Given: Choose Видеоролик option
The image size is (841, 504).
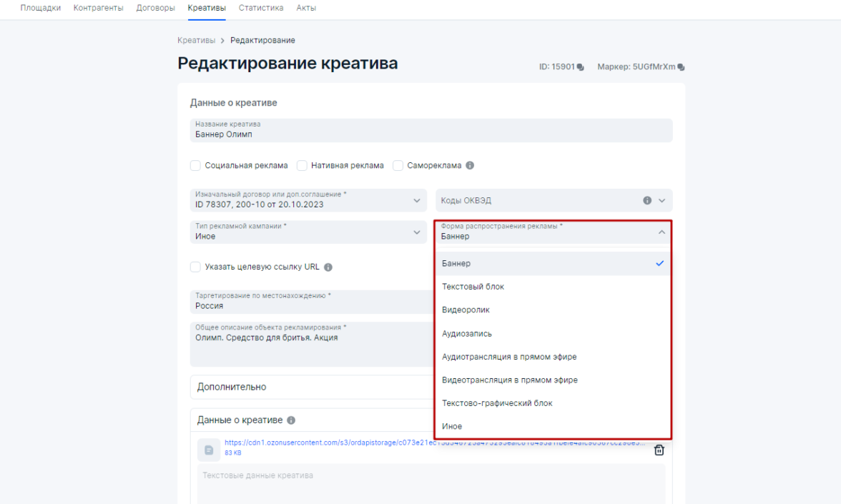Looking at the screenshot, I should (x=553, y=310).
